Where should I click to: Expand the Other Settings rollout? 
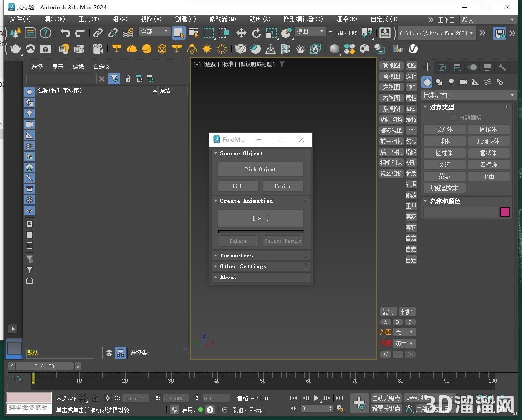(x=261, y=266)
